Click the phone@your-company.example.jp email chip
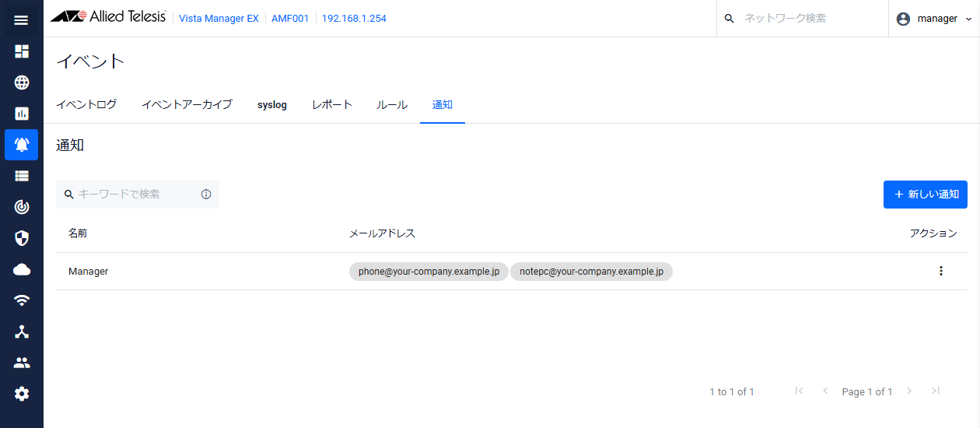 [x=429, y=272]
